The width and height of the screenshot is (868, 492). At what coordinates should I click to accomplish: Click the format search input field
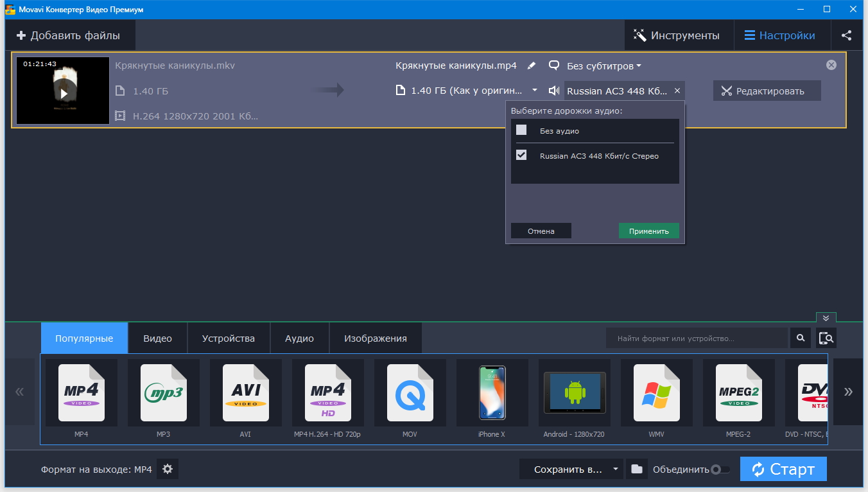pyautogui.click(x=696, y=338)
